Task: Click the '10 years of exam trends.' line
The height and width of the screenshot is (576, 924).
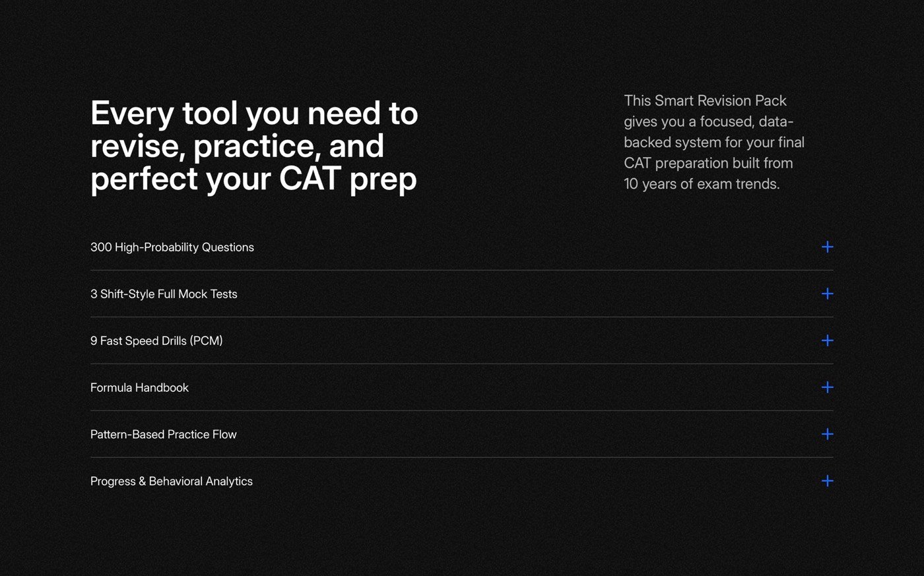Action: point(702,184)
